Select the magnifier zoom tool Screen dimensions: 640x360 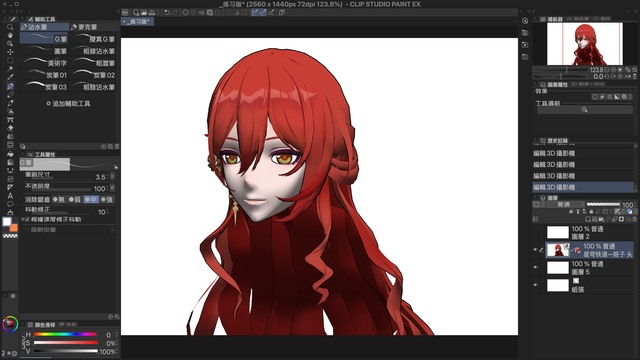tap(10, 27)
